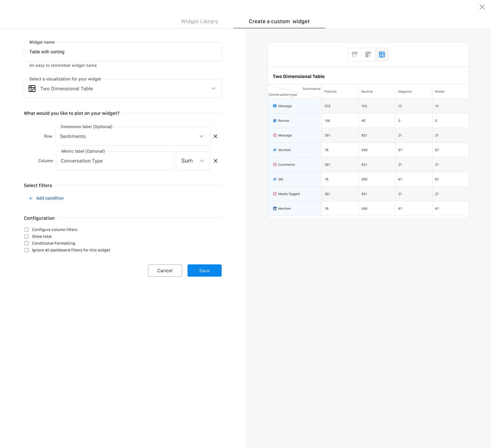The height and width of the screenshot is (448, 491).
Task: Select the blue two-dimensional table layout icon
Action: (x=382, y=55)
